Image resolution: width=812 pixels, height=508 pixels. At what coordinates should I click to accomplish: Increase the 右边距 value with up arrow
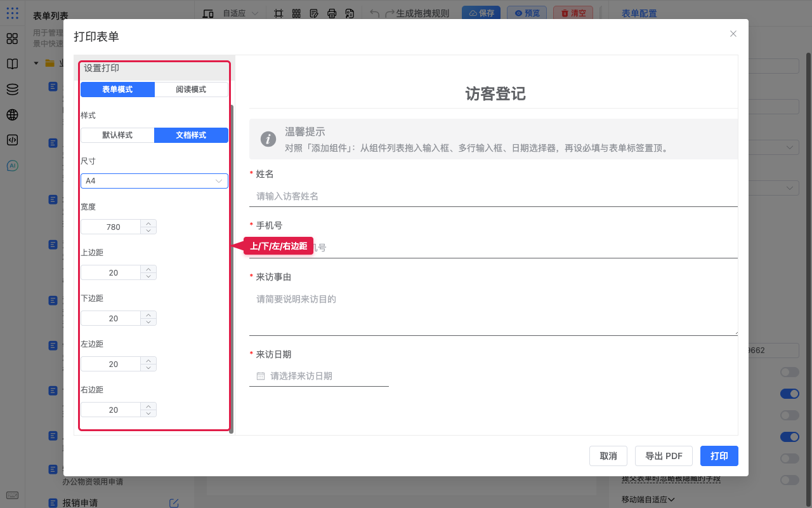148,406
